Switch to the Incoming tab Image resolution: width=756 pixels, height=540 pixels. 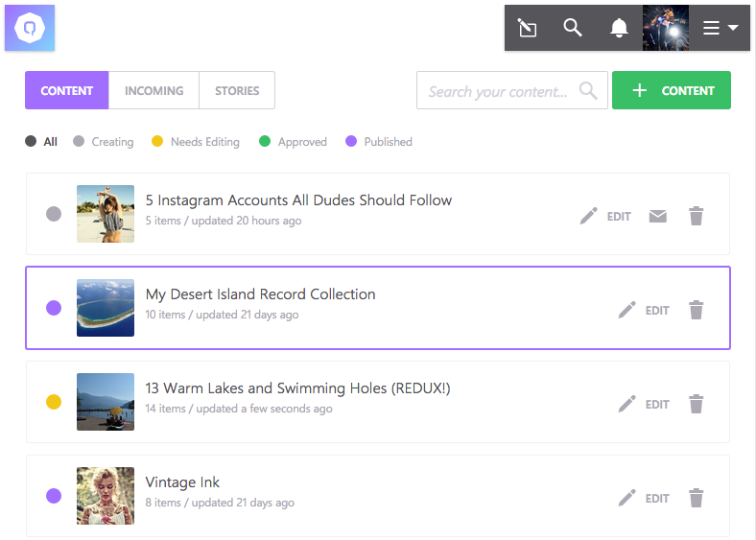pos(154,91)
